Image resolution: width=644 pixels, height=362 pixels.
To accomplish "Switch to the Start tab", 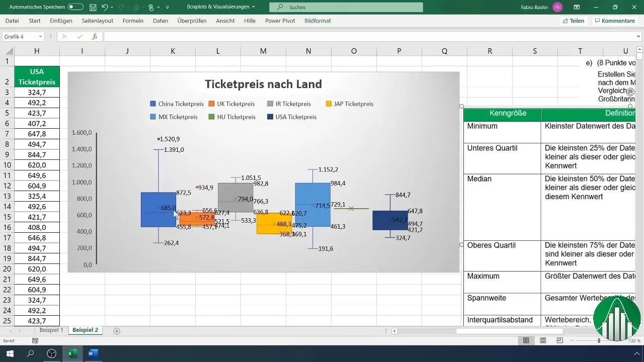I will tap(35, 21).
